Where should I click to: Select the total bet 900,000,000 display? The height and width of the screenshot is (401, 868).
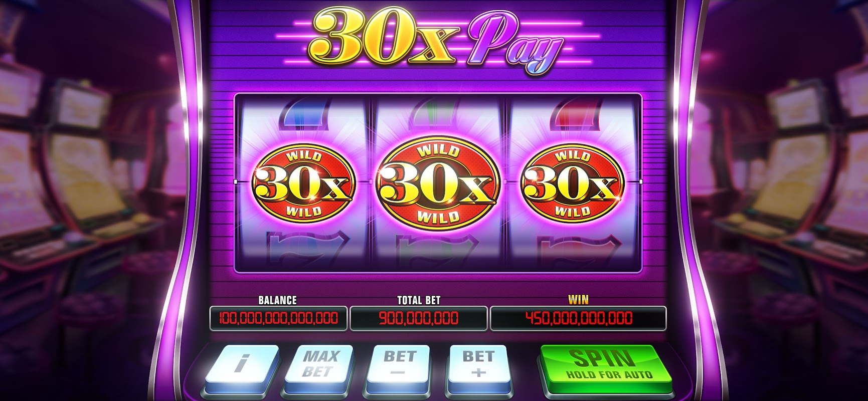(x=418, y=318)
